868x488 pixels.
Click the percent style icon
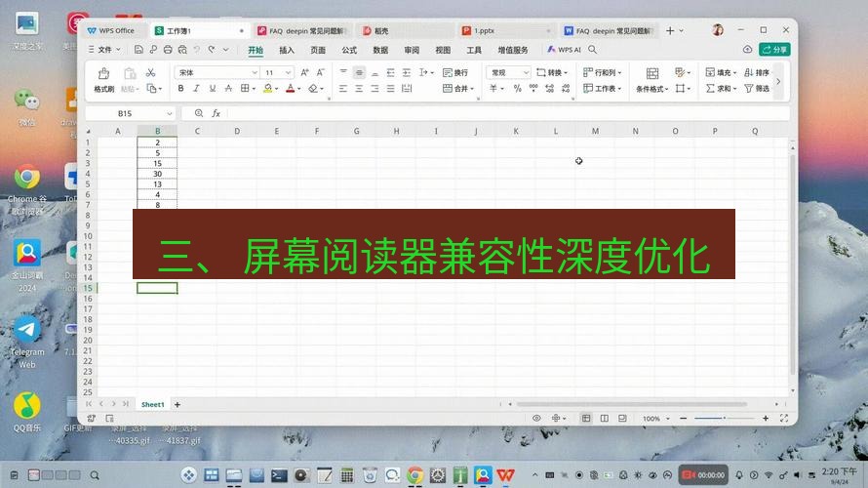click(517, 89)
